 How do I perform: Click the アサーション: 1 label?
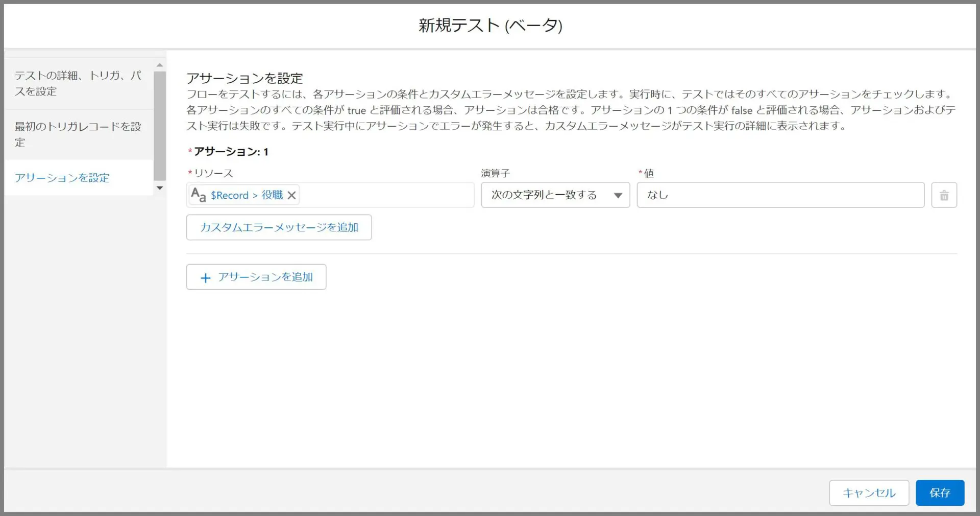(x=231, y=152)
